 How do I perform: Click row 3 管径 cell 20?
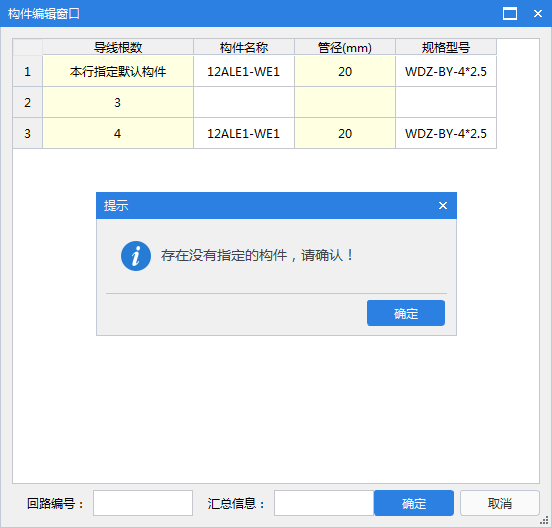[x=345, y=133]
